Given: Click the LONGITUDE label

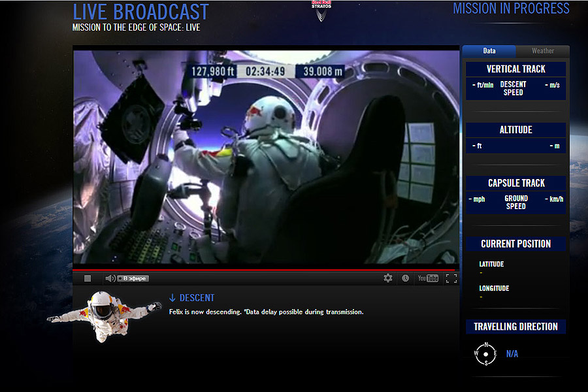Looking at the screenshot, I should click(494, 288).
